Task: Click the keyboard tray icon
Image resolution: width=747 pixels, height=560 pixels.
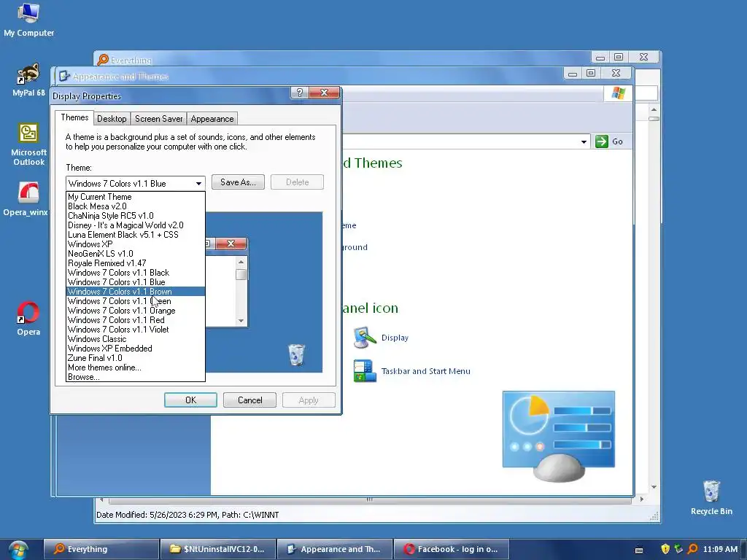Action: (639, 550)
